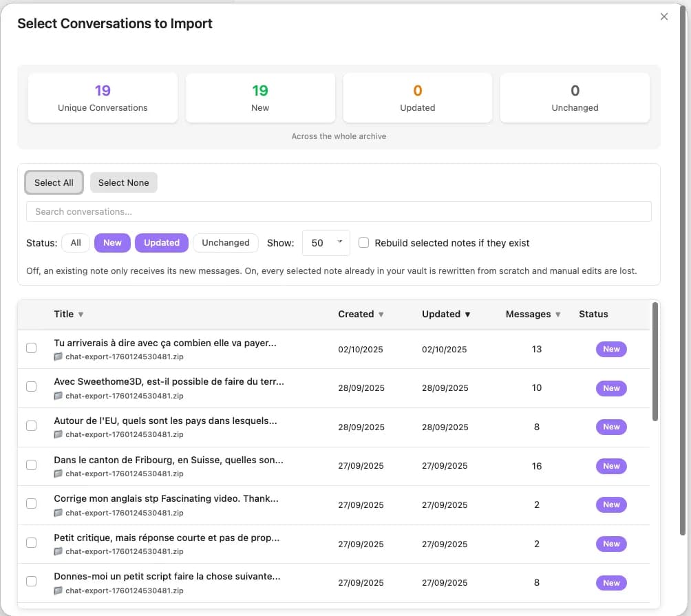Toggle the Updated status filter pill
691x616 pixels.
[162, 243]
